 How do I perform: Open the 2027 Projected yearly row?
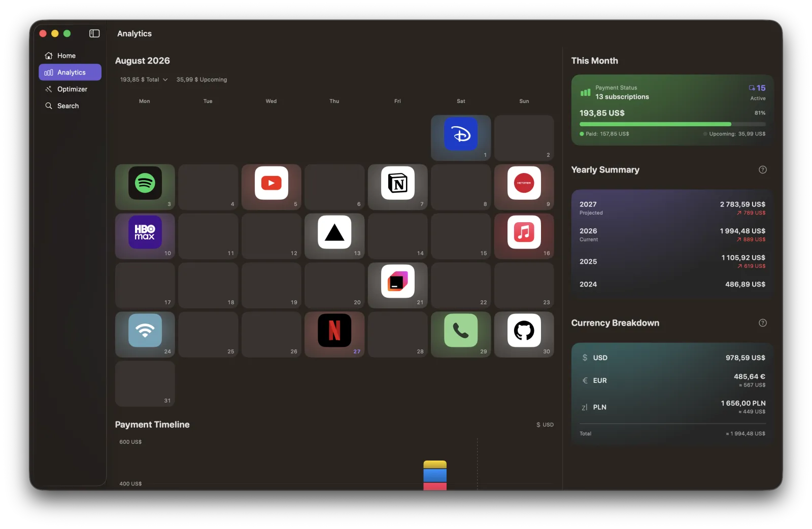click(672, 208)
